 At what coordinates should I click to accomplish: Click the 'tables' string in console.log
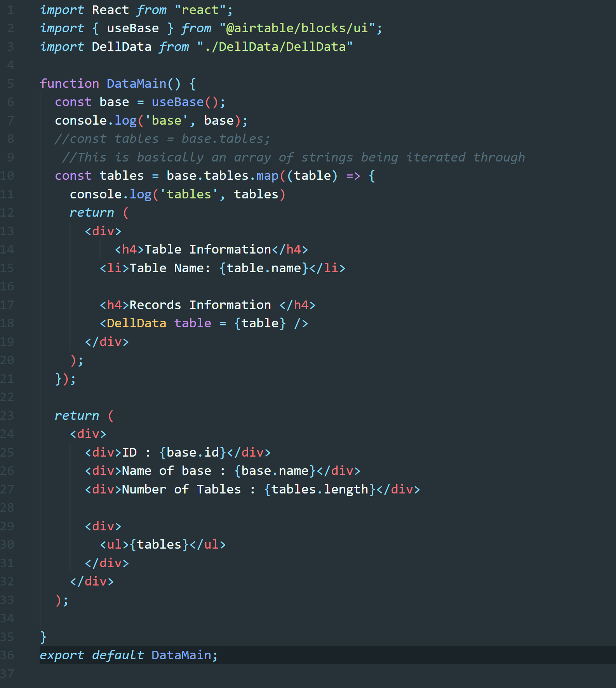coord(189,194)
